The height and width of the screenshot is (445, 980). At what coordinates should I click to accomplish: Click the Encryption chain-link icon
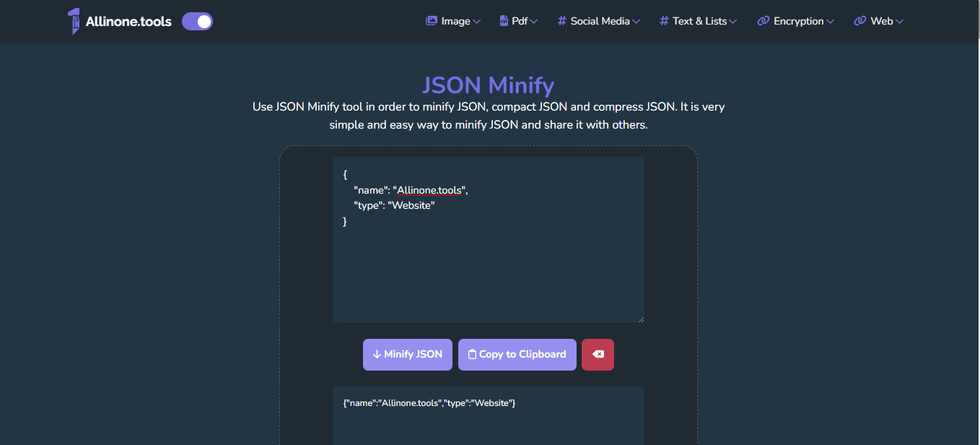(763, 21)
